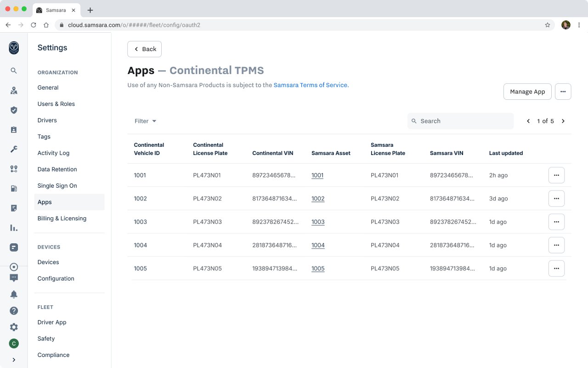Open Samsara Asset link 1002
The width and height of the screenshot is (588, 368).
coord(318,199)
